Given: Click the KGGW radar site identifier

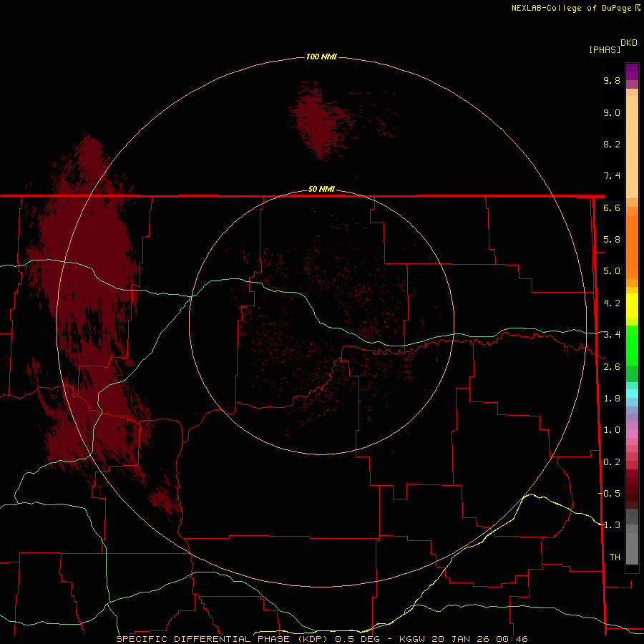Looking at the screenshot, I should point(412,639).
